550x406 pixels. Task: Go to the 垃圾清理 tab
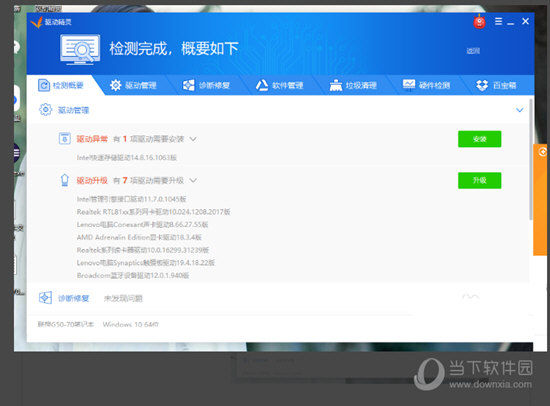click(353, 85)
